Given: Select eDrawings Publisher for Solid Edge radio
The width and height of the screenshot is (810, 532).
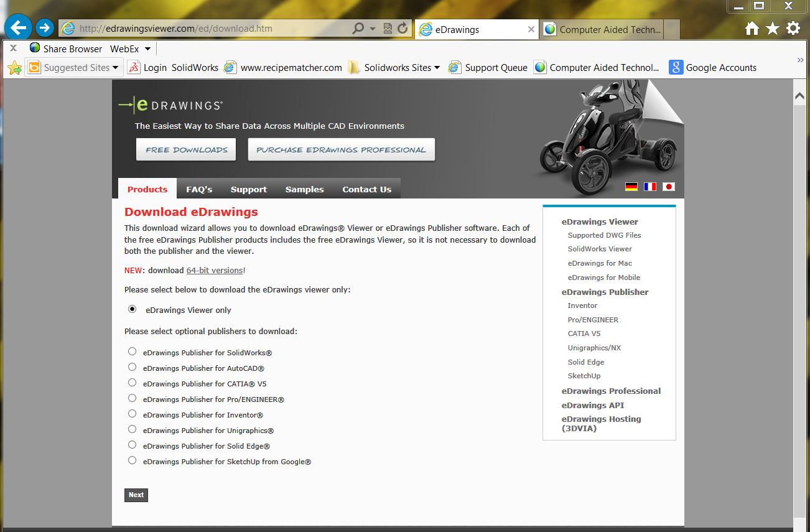Looking at the screenshot, I should [x=132, y=445].
